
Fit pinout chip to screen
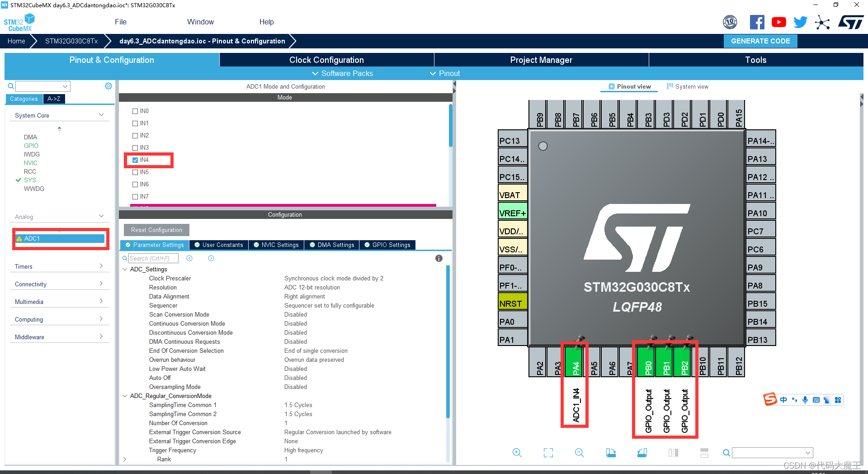click(548, 453)
